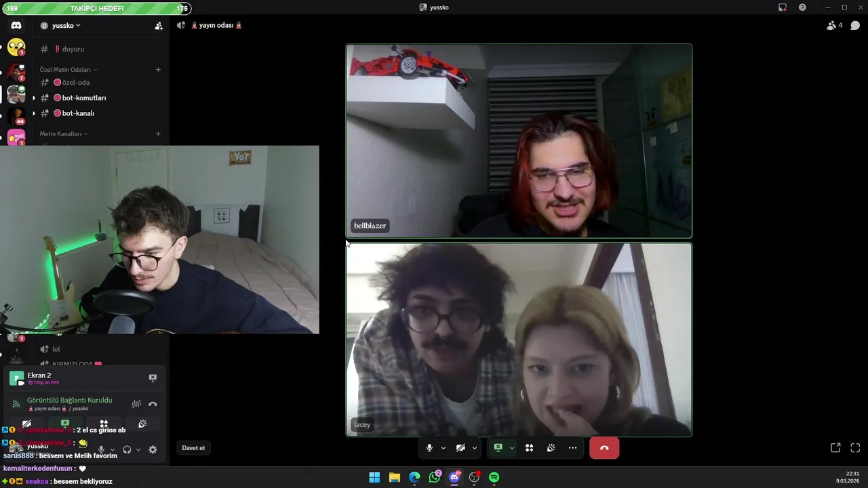Open output device options beside headphones
This screenshot has width=868, height=488.
click(x=138, y=449)
